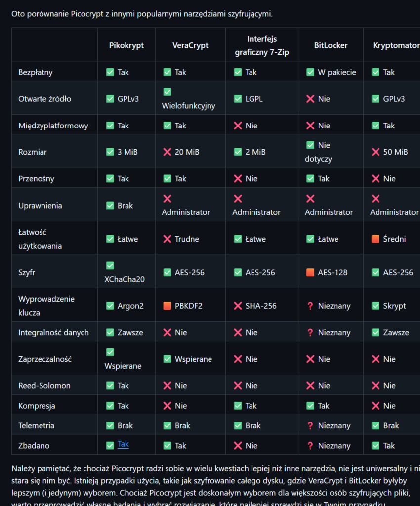Click the "Nie dotyczy" cell text
Viewport: 420px width, 506px height.
[x=318, y=152]
